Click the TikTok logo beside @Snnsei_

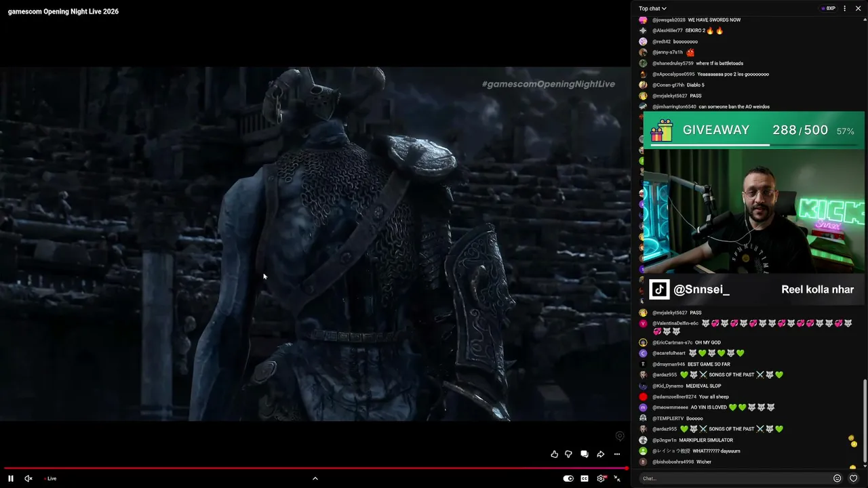pyautogui.click(x=659, y=289)
